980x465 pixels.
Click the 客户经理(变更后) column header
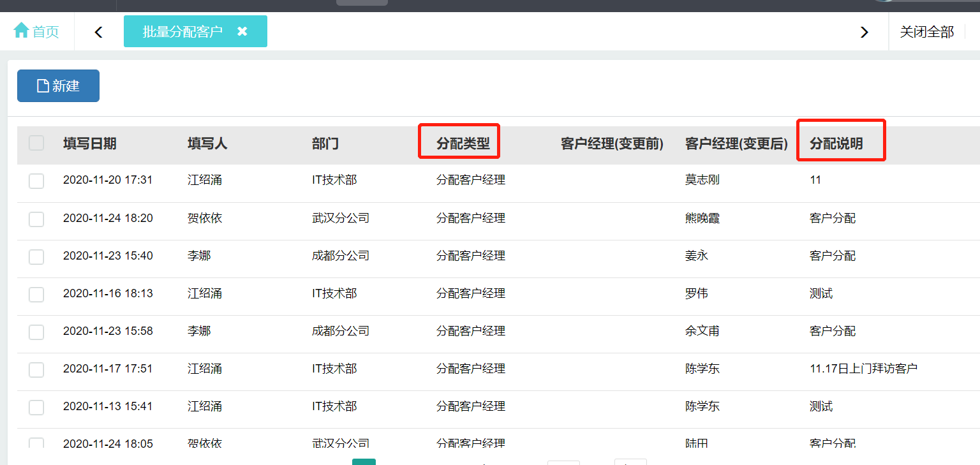736,144
